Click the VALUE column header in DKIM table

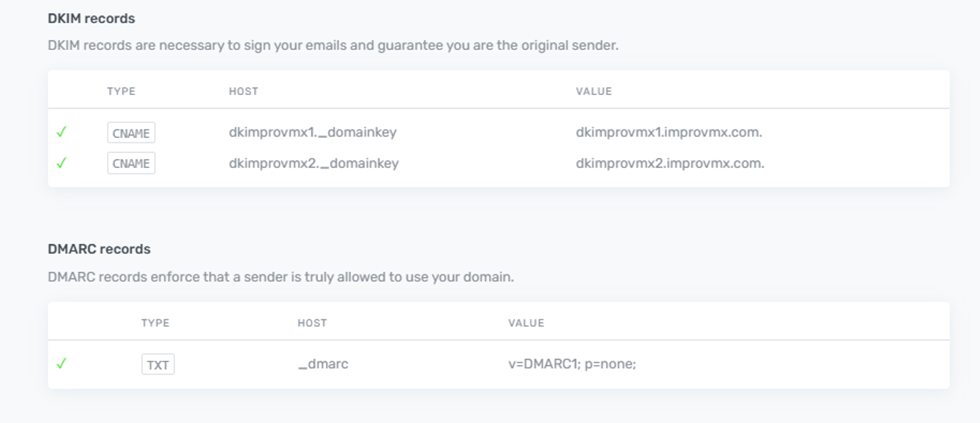(593, 91)
